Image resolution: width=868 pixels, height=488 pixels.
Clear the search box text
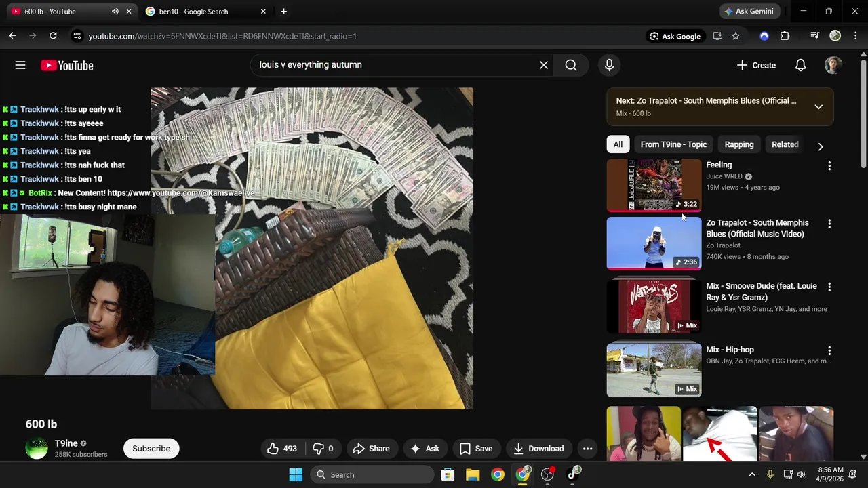543,65
